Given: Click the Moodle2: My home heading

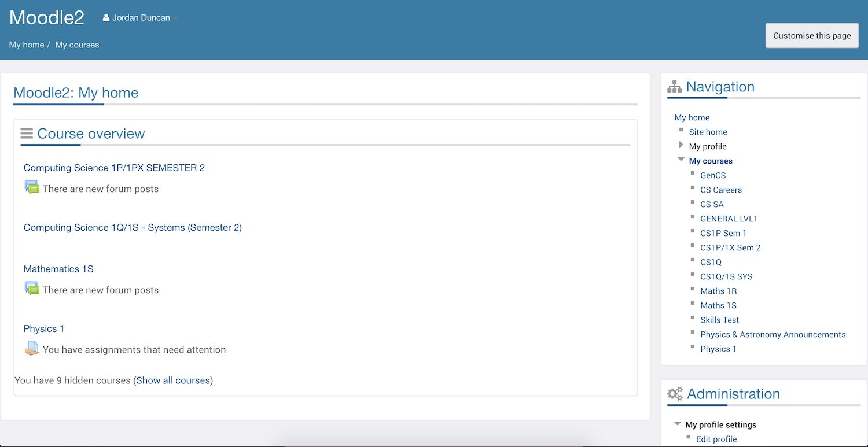Looking at the screenshot, I should 76,93.
